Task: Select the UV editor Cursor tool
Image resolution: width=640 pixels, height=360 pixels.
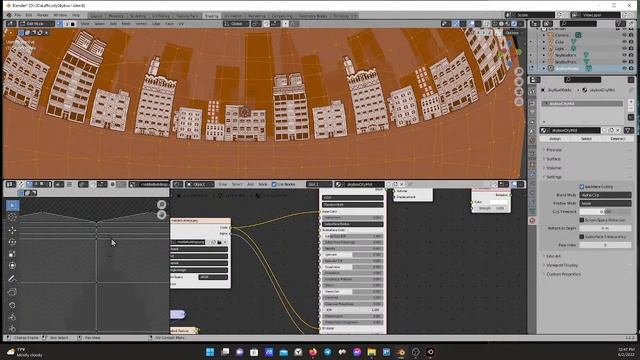Action: 12,218
